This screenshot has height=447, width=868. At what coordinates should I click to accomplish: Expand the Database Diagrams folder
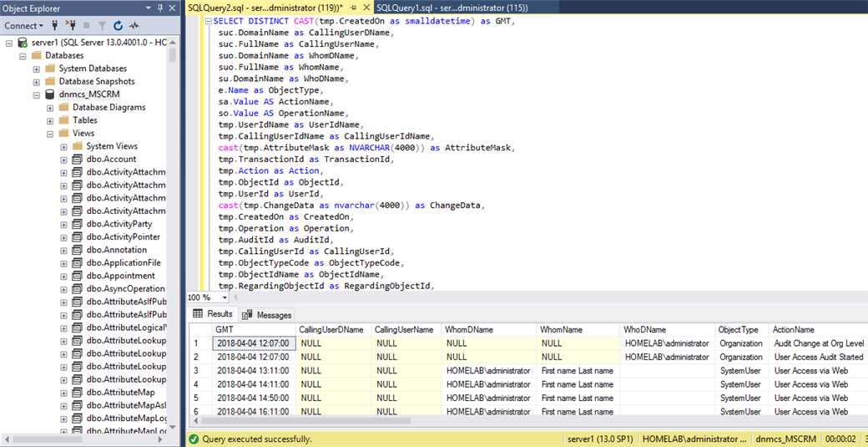pyautogui.click(x=50, y=107)
